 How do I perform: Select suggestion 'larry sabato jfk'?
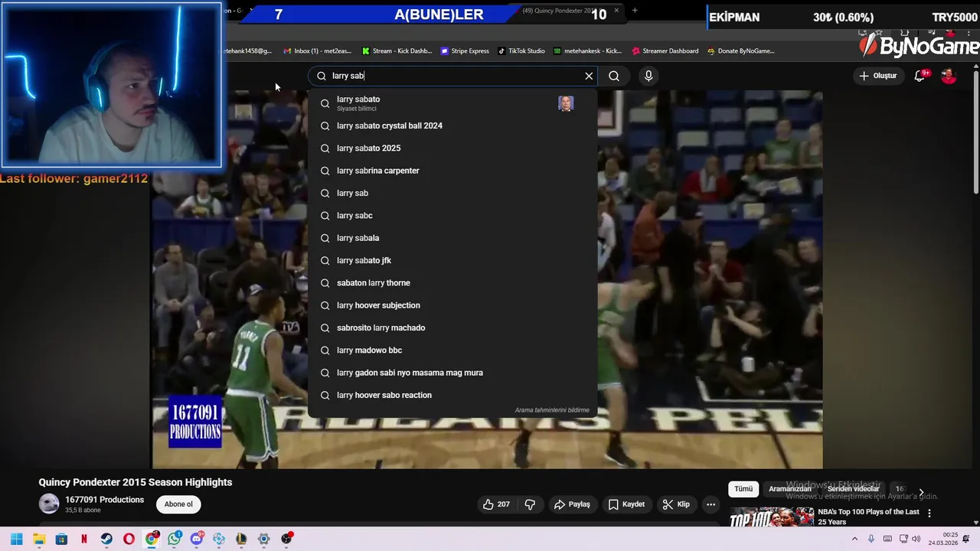point(452,260)
